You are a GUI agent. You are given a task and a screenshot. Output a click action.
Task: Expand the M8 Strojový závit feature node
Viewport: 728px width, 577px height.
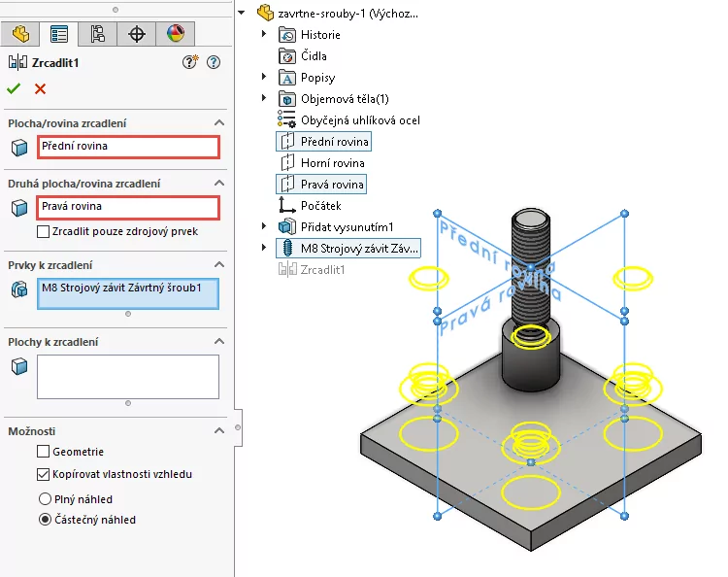pos(264,247)
